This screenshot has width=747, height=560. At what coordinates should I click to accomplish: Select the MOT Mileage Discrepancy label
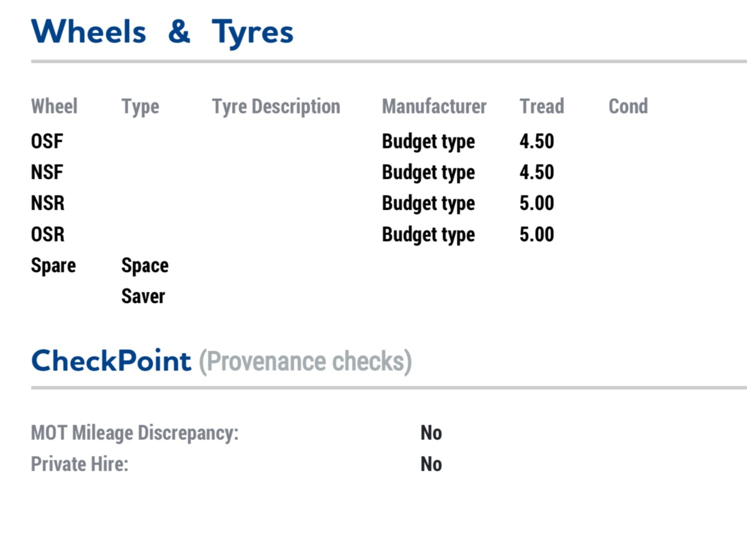coord(135,434)
